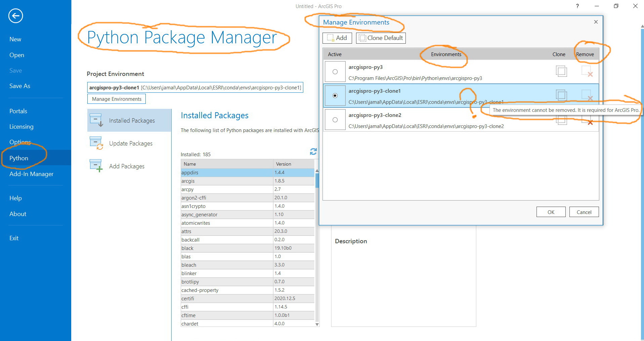Open the Add Packages section
The height and width of the screenshot is (341, 644).
pyautogui.click(x=129, y=166)
